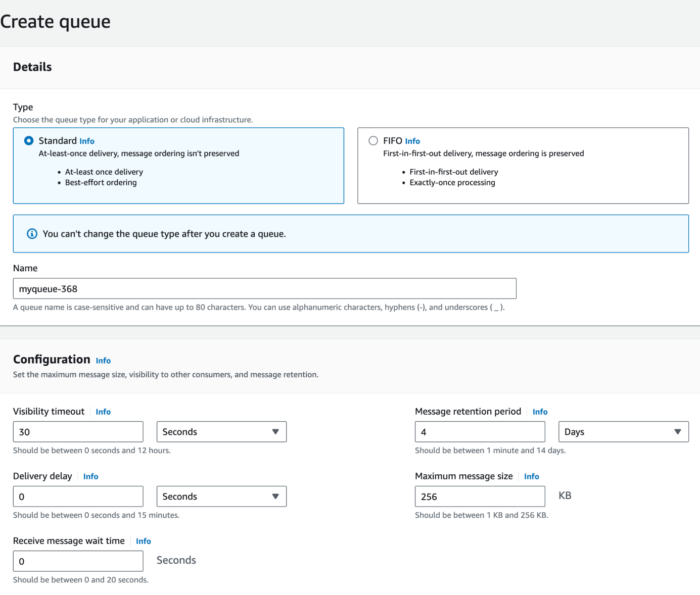Select the maximum message size field
The height and width of the screenshot is (595, 700).
point(479,496)
